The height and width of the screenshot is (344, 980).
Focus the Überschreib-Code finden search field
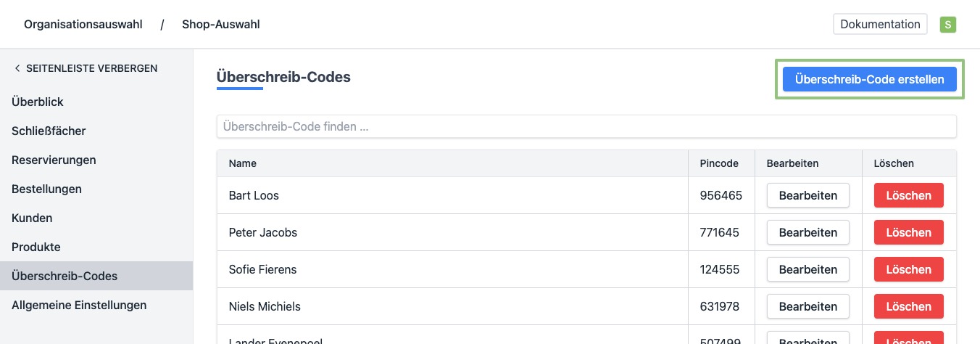pyautogui.click(x=586, y=126)
